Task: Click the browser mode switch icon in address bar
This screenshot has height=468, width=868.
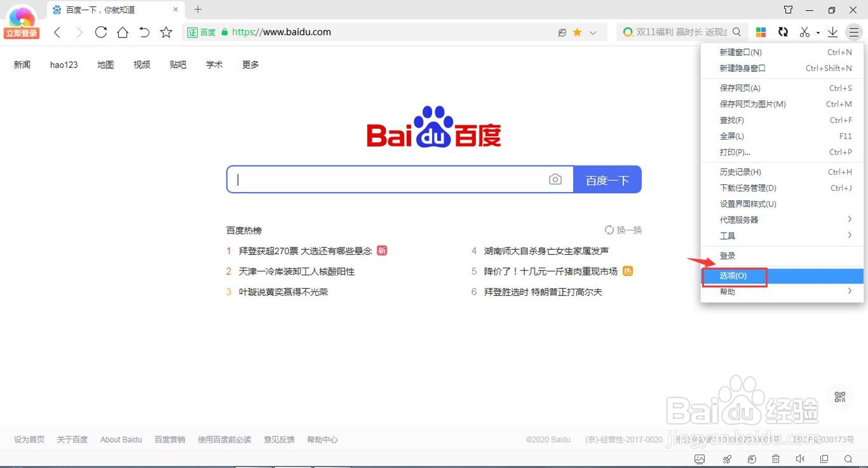Action: [x=562, y=32]
